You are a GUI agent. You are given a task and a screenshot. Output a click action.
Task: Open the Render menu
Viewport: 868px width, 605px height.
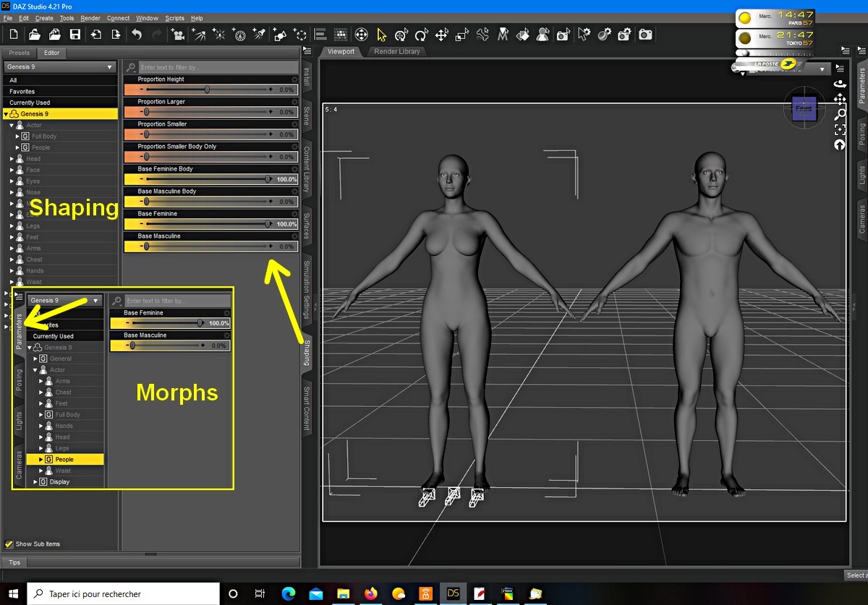[90, 18]
